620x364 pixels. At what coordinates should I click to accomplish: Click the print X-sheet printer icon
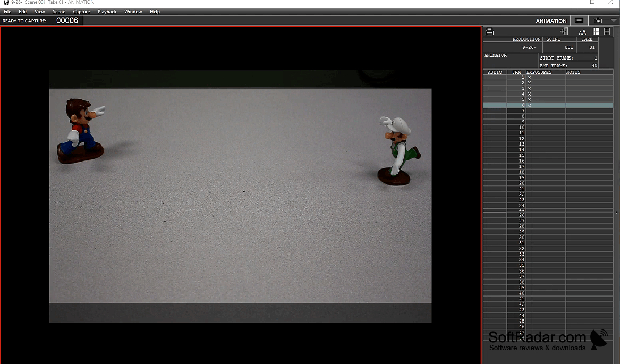pyautogui.click(x=489, y=32)
